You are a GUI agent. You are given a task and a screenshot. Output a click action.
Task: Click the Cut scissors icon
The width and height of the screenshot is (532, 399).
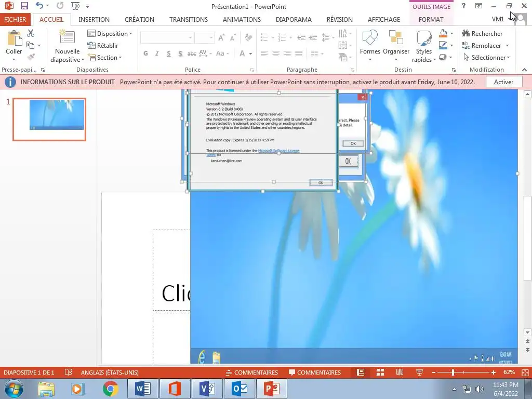tap(31, 33)
